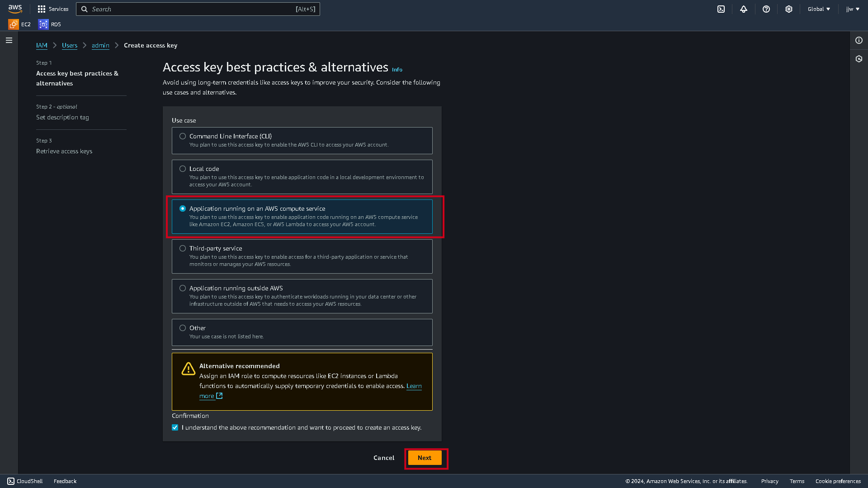The image size is (868, 488).
Task: Open the jjw account dropdown
Action: tap(853, 9)
